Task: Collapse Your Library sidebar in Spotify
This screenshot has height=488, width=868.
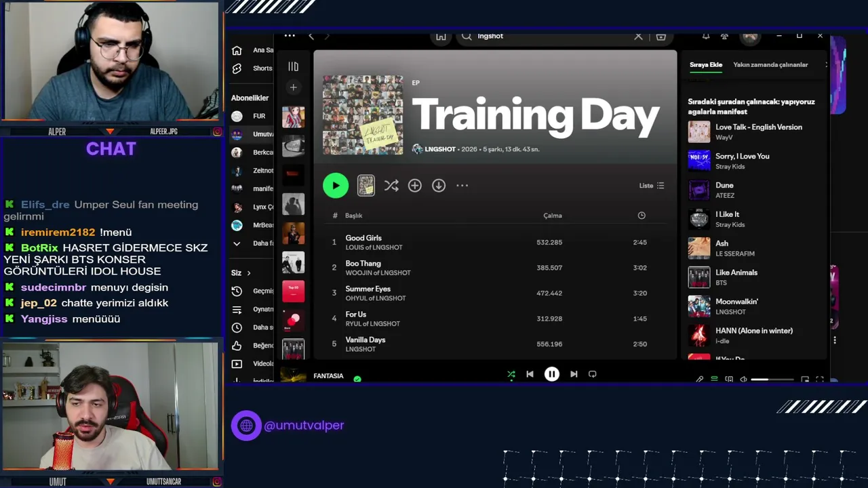Action: point(293,66)
